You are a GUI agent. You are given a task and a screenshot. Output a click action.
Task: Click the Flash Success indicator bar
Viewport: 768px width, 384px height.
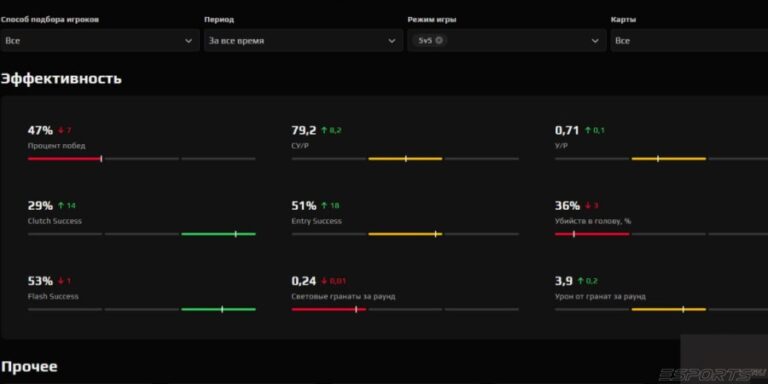pos(142,310)
